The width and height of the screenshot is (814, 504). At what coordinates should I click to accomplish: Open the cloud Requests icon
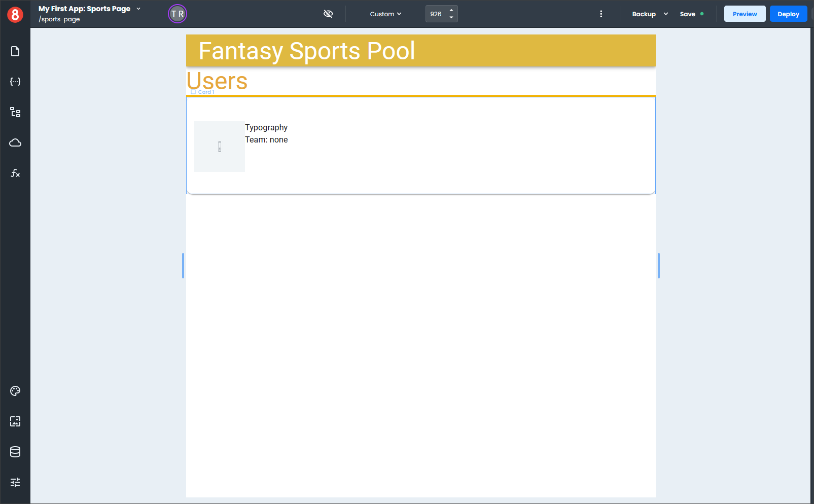tap(15, 142)
